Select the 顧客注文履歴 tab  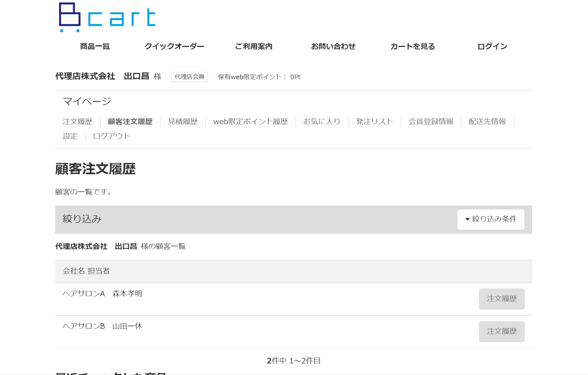tap(130, 122)
